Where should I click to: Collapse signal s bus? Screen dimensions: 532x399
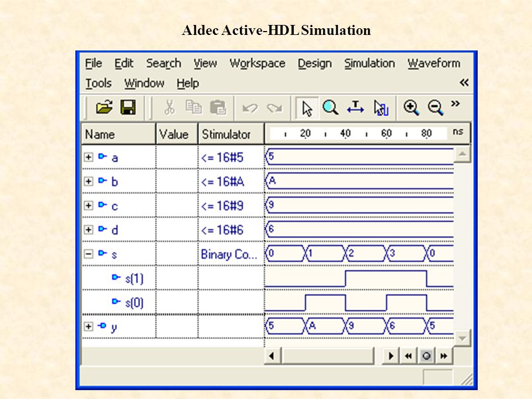pos(89,254)
